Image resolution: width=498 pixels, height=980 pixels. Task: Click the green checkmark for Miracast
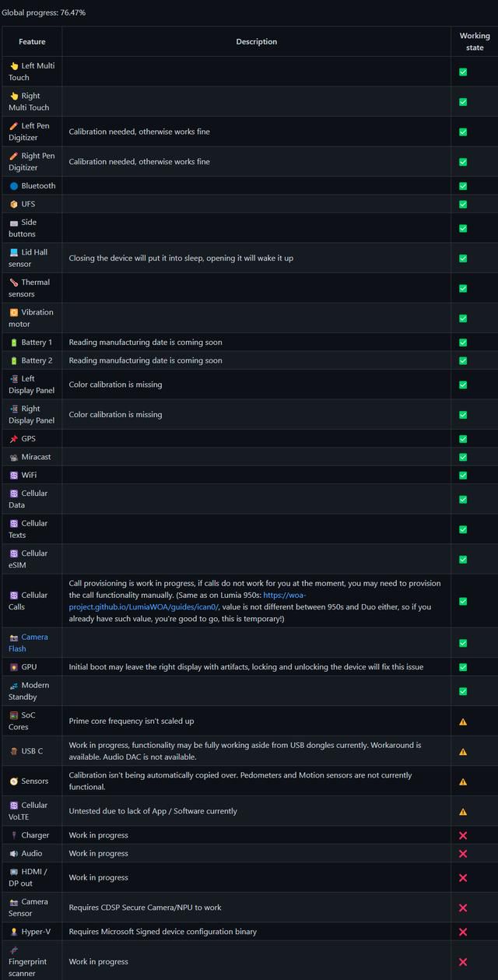tap(463, 457)
